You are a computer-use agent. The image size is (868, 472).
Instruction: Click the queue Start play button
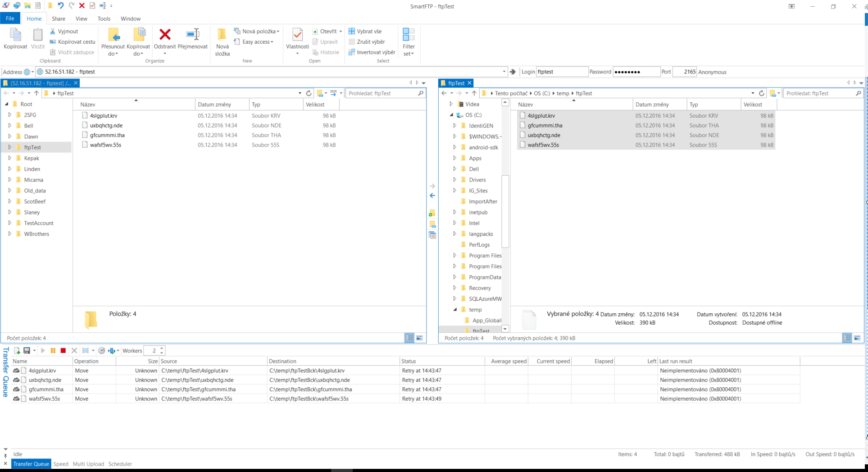point(43,351)
